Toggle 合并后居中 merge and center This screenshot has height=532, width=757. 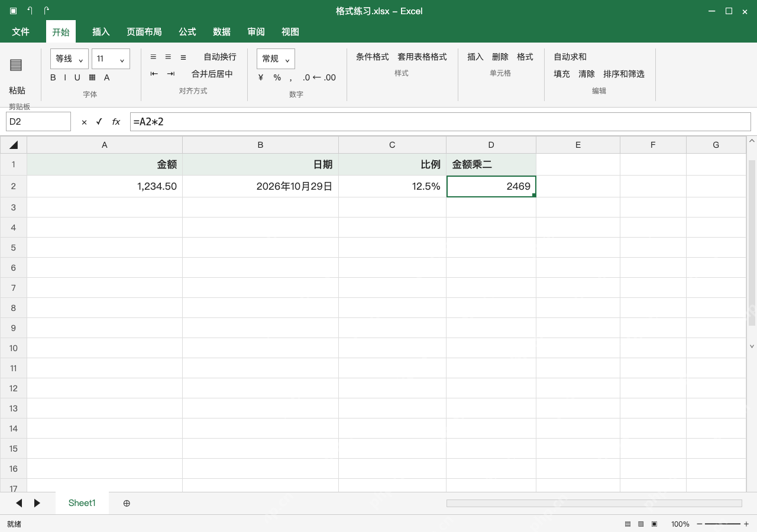tap(212, 74)
